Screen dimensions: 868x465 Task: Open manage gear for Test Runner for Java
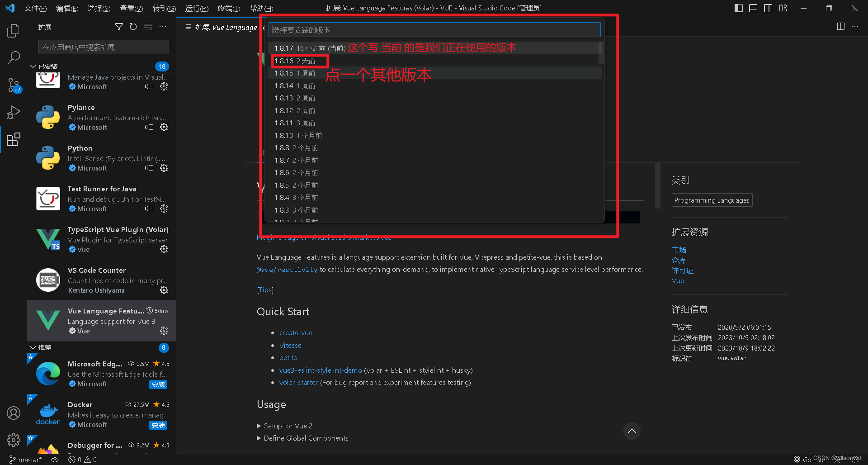(x=164, y=209)
